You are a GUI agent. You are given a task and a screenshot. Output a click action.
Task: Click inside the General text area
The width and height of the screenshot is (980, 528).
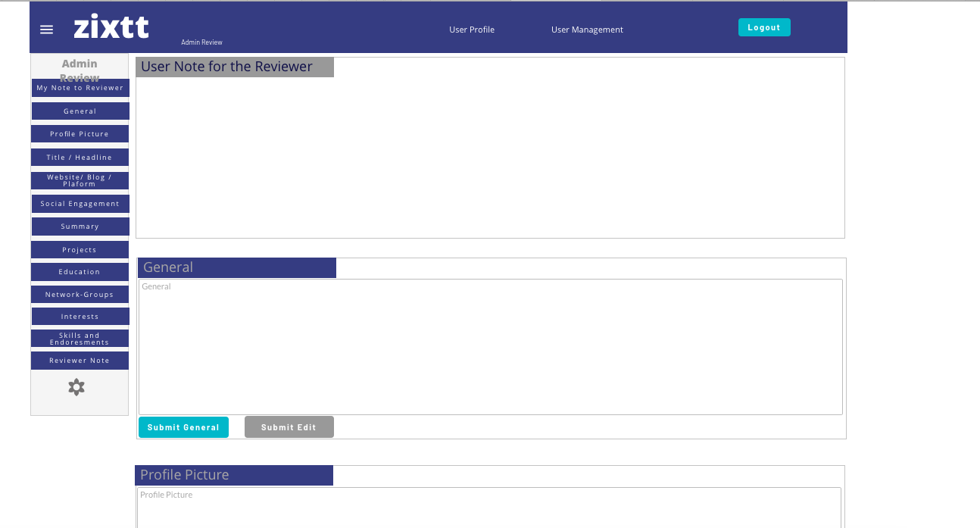(x=491, y=347)
